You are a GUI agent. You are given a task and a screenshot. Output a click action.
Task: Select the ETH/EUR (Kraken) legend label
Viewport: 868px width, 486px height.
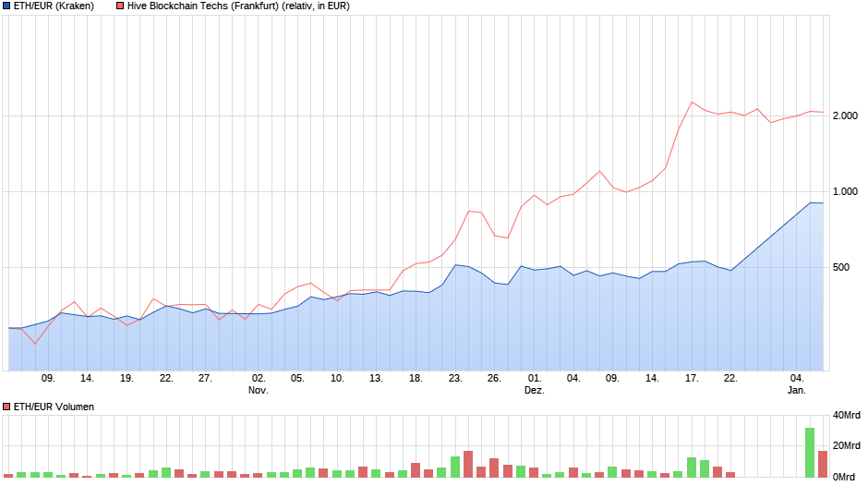54,6
